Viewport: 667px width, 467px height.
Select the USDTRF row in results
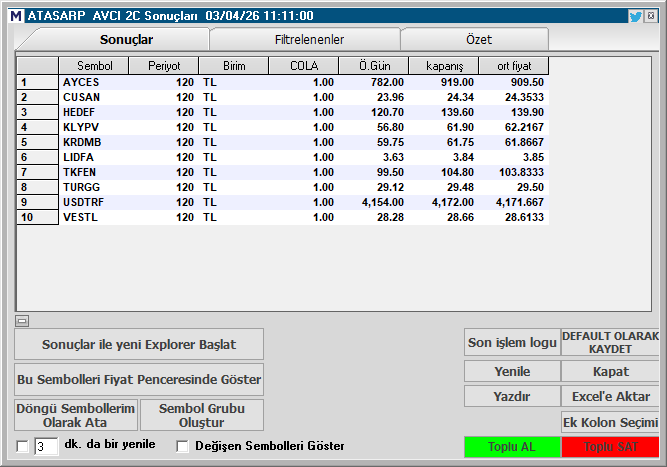82,202
